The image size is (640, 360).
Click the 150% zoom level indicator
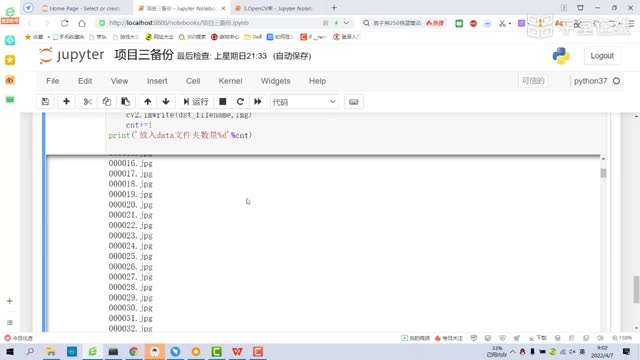[x=622, y=338]
